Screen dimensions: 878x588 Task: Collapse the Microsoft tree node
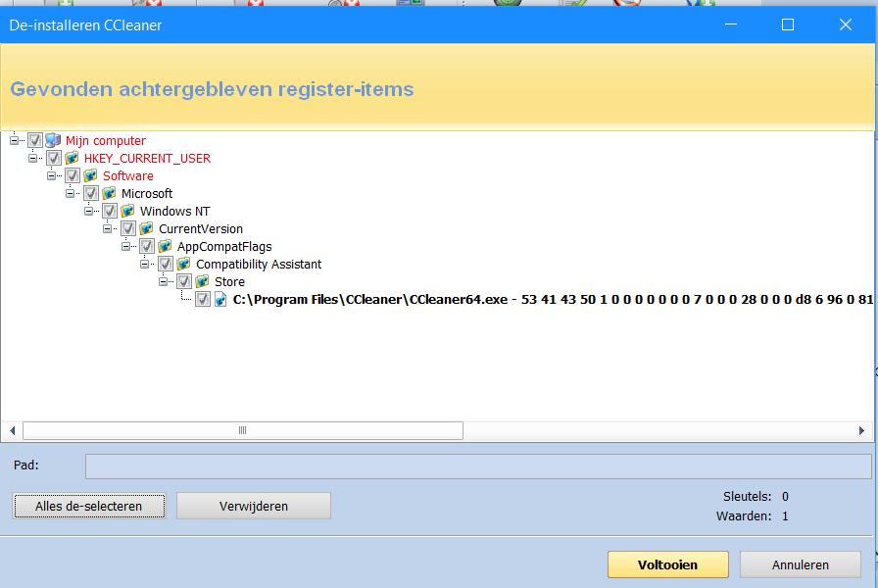[x=70, y=193]
